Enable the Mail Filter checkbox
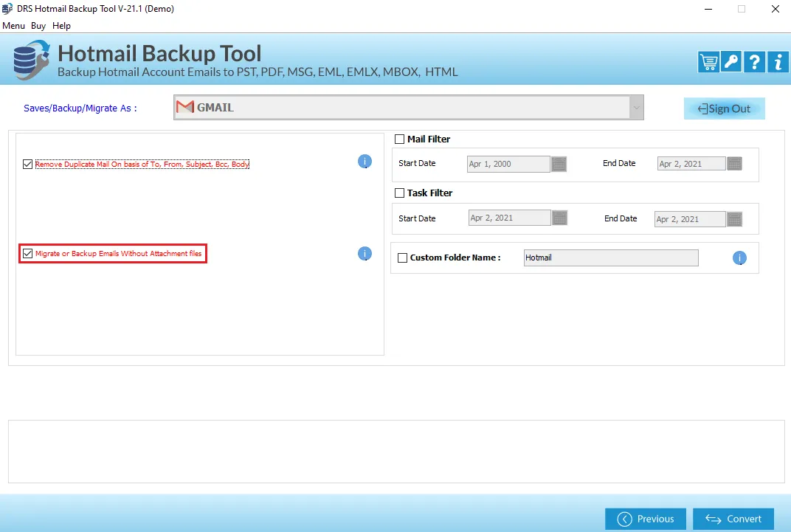Screen dimensions: 791x532 pyautogui.click(x=399, y=139)
